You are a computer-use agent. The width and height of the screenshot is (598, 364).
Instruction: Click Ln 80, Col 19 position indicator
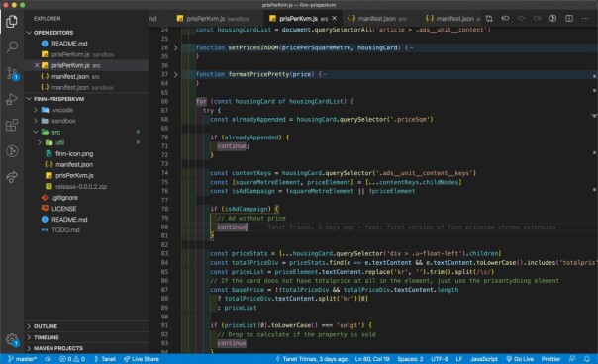[372, 359]
